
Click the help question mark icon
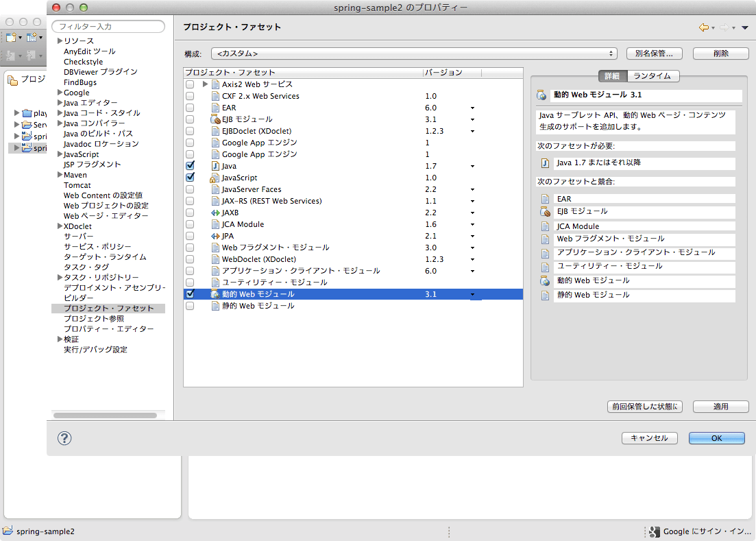click(x=64, y=438)
